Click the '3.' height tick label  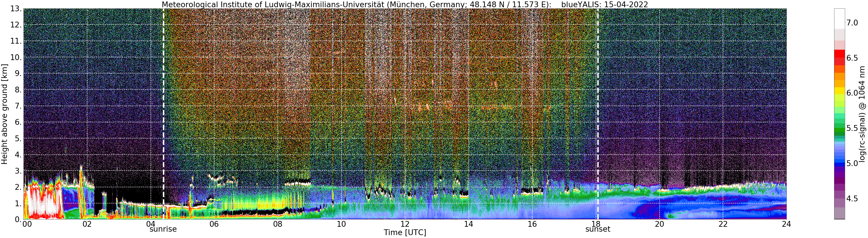click(18, 171)
